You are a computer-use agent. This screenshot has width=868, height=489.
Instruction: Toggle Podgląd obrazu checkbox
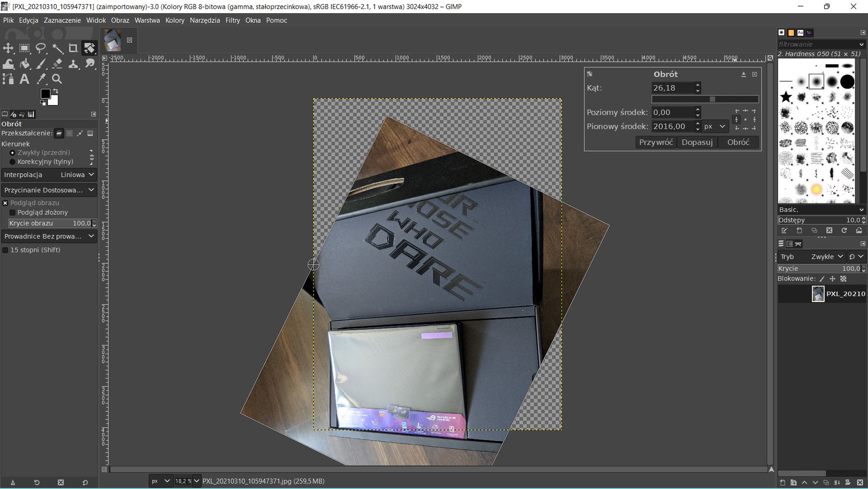[5, 203]
